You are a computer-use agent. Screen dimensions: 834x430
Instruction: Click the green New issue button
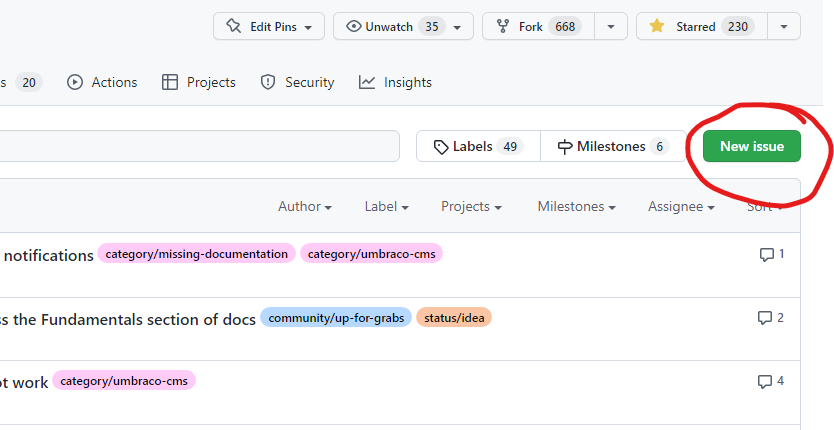752,146
